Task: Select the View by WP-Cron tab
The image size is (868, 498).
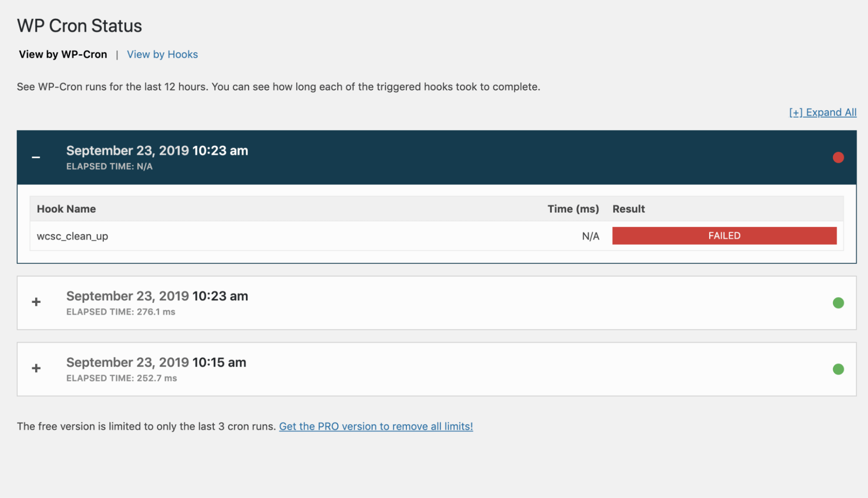Action: (x=63, y=54)
